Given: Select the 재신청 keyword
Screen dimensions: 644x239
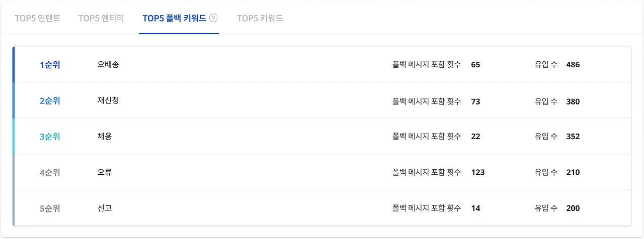Looking at the screenshot, I should 108,100.
